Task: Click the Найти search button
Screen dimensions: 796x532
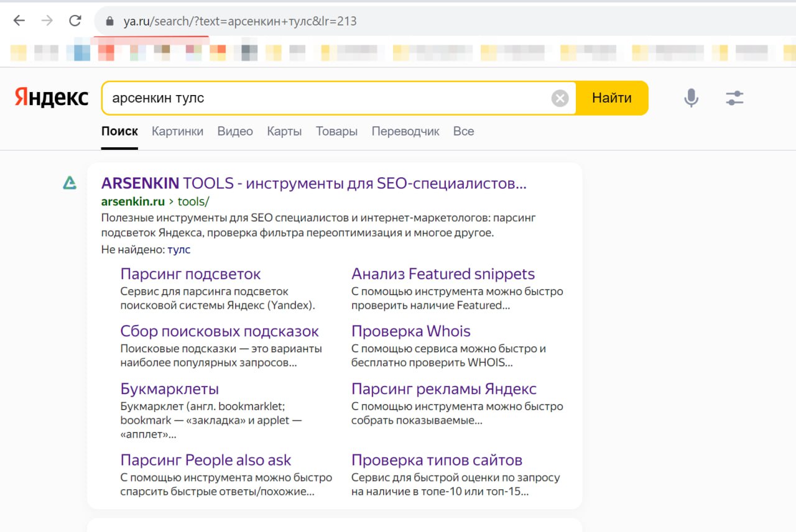Action: [x=612, y=98]
